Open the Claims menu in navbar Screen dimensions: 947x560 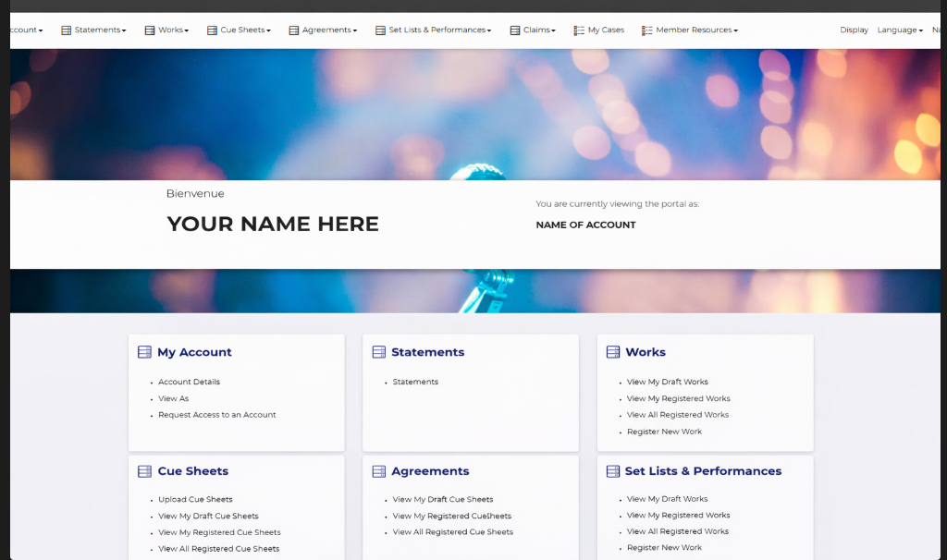(x=538, y=30)
